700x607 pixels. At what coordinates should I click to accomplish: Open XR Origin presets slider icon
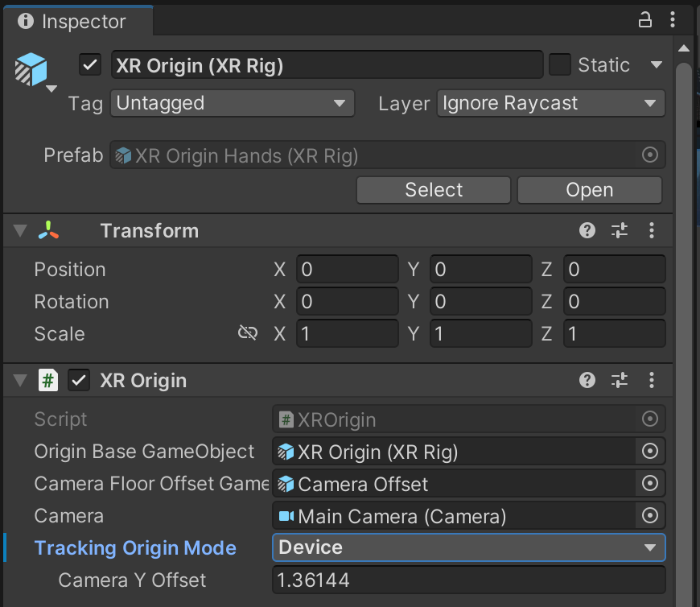coord(620,381)
